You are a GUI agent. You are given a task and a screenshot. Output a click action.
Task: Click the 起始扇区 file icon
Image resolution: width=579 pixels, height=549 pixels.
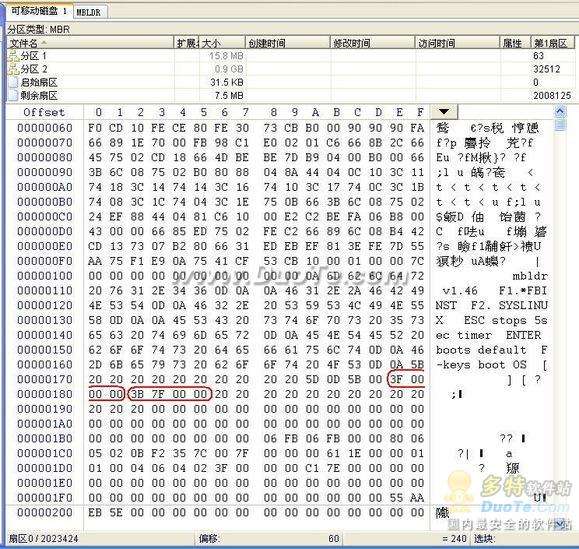pyautogui.click(x=14, y=82)
